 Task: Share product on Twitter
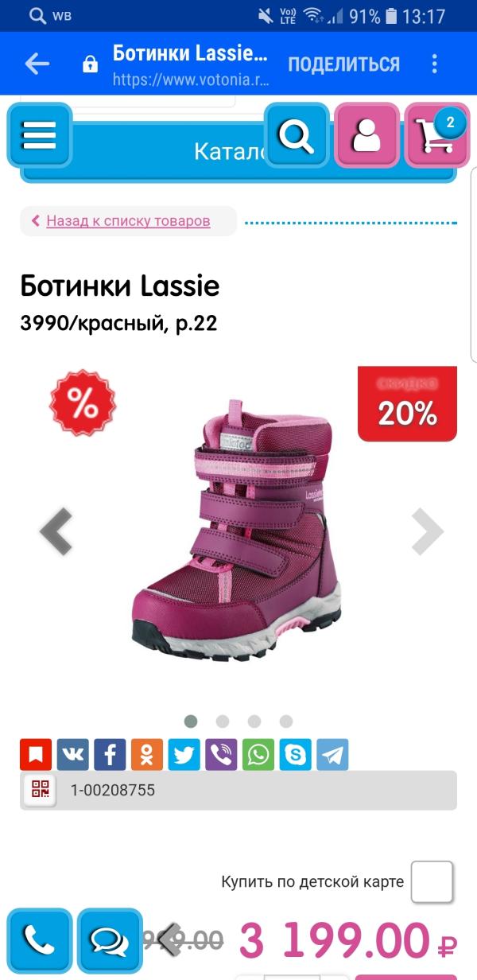point(184,754)
